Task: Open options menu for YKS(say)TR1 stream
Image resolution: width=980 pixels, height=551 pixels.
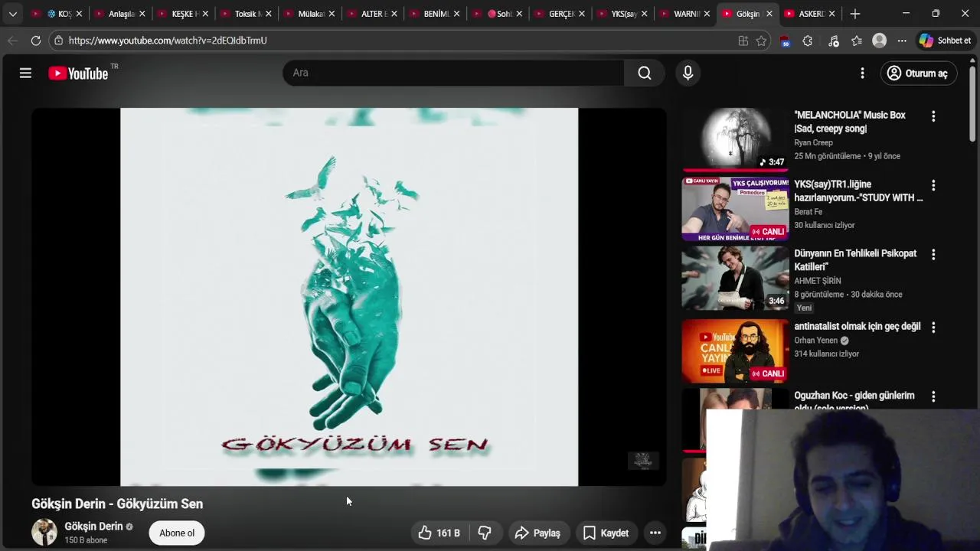Action: [x=933, y=185]
